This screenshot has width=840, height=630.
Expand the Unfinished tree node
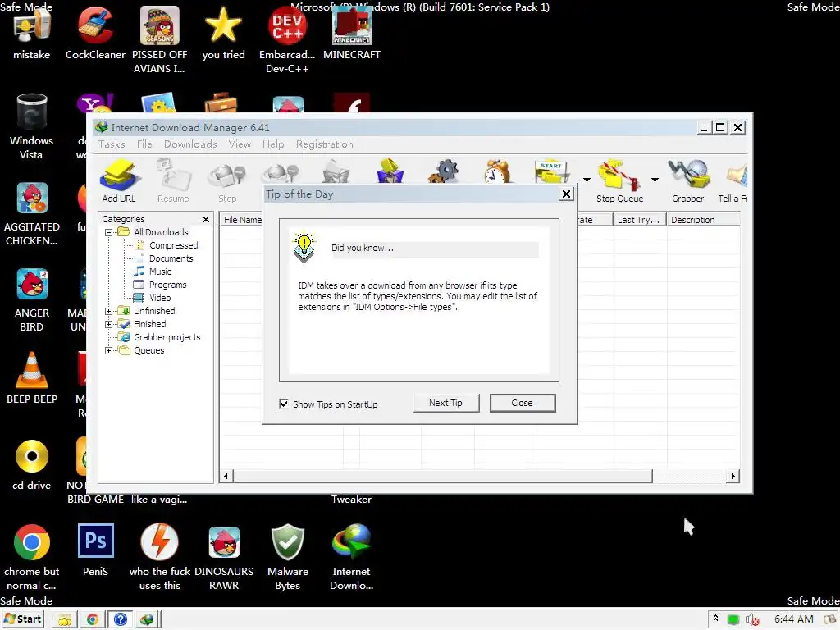[x=109, y=311]
